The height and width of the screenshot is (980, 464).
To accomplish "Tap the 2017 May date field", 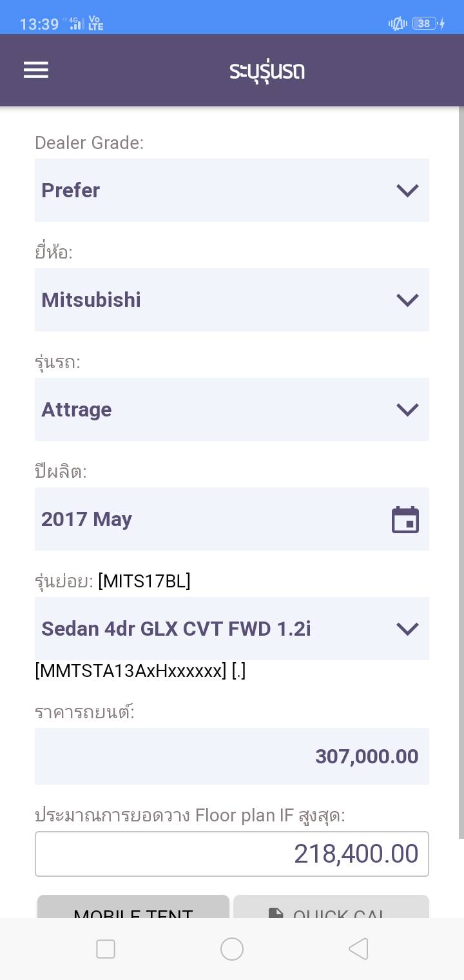I will [x=193, y=519].
